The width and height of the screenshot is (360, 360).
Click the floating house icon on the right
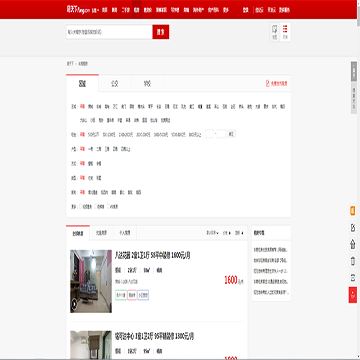click(353, 244)
